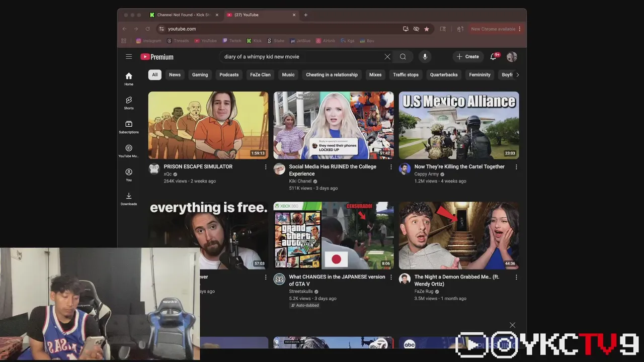Open the xQc channel avatar

point(154,169)
